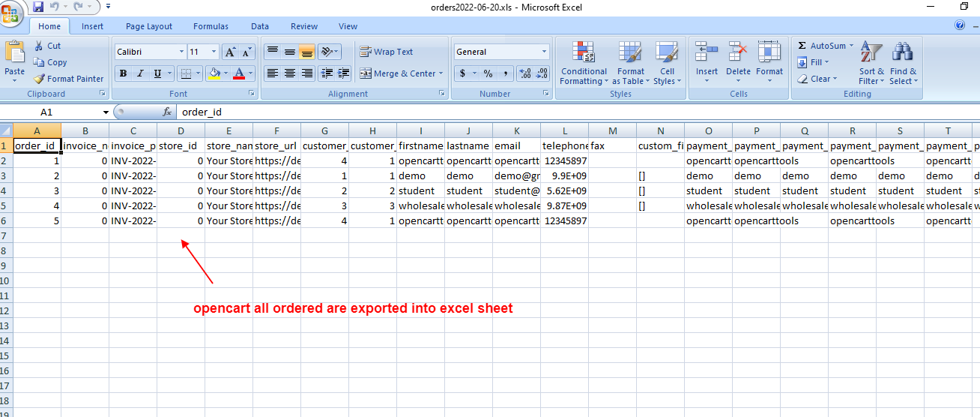Toggle Wrap Text on selected cell
Image resolution: width=980 pixels, height=417 pixels.
coord(387,52)
